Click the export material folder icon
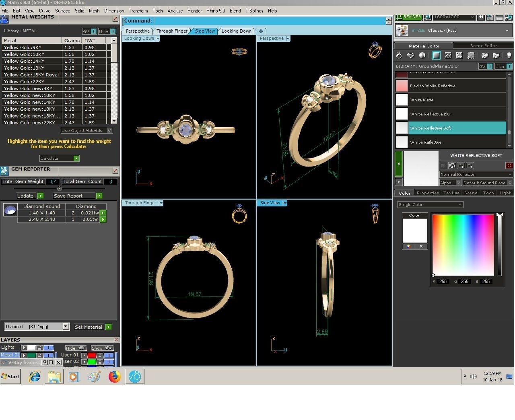The height and width of the screenshot is (420, 515). [x=470, y=165]
